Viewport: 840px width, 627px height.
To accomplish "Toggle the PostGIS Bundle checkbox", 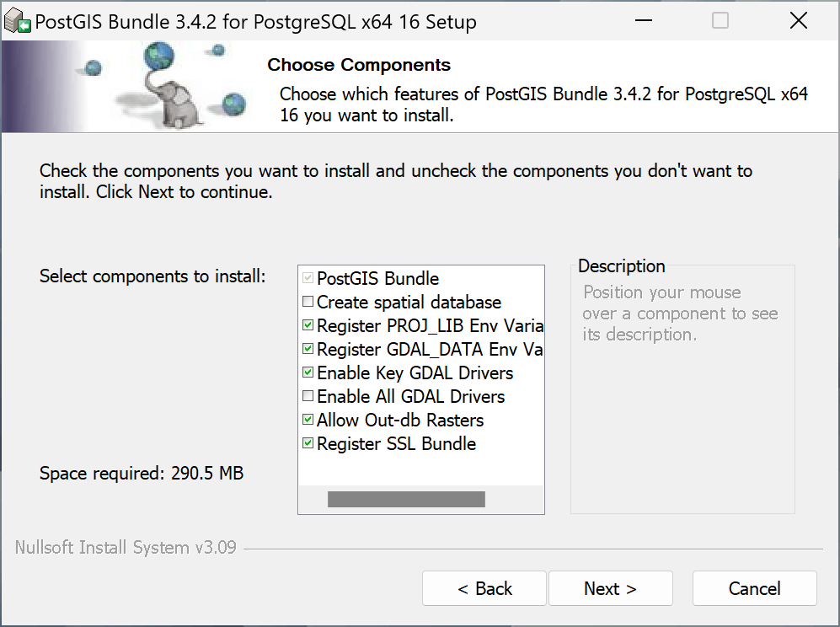I will click(308, 279).
